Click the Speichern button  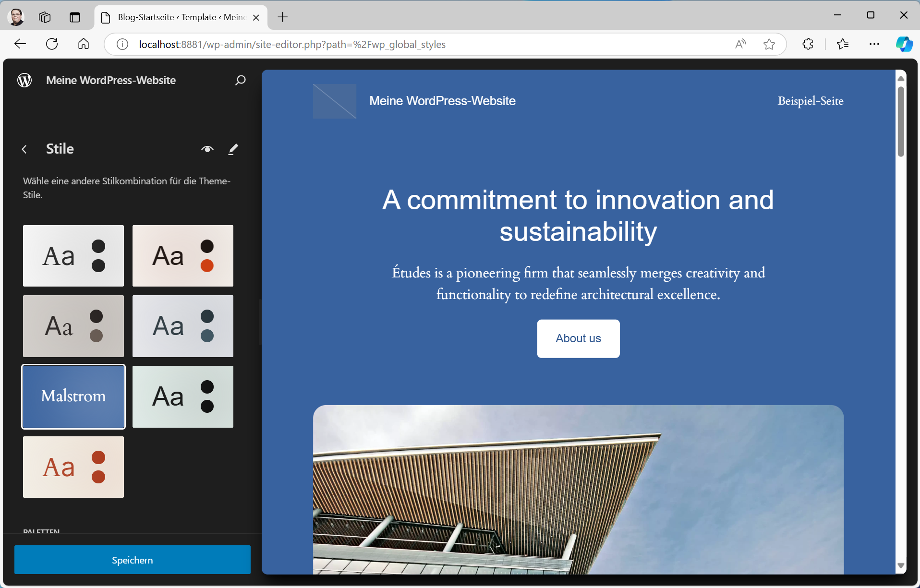click(x=132, y=560)
